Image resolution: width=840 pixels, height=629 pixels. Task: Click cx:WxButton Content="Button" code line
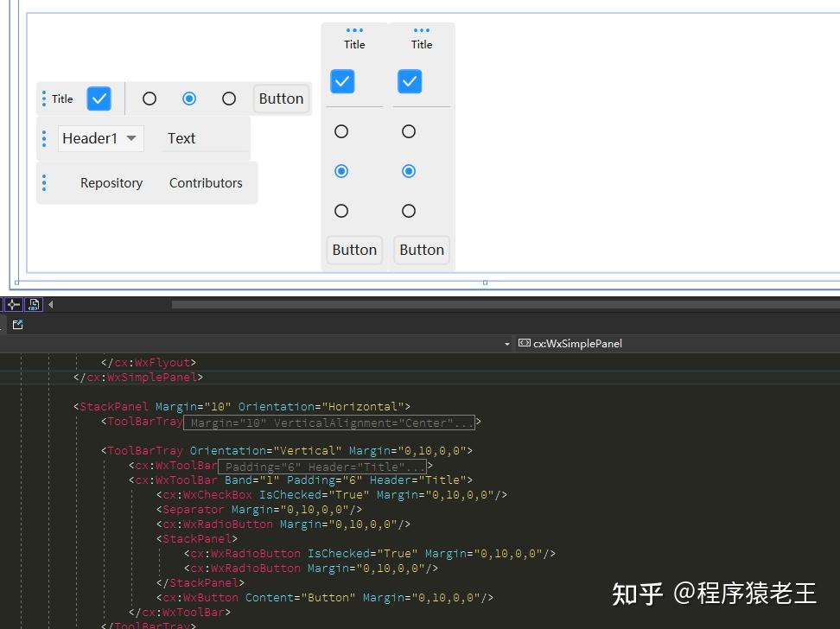pyautogui.click(x=325, y=597)
